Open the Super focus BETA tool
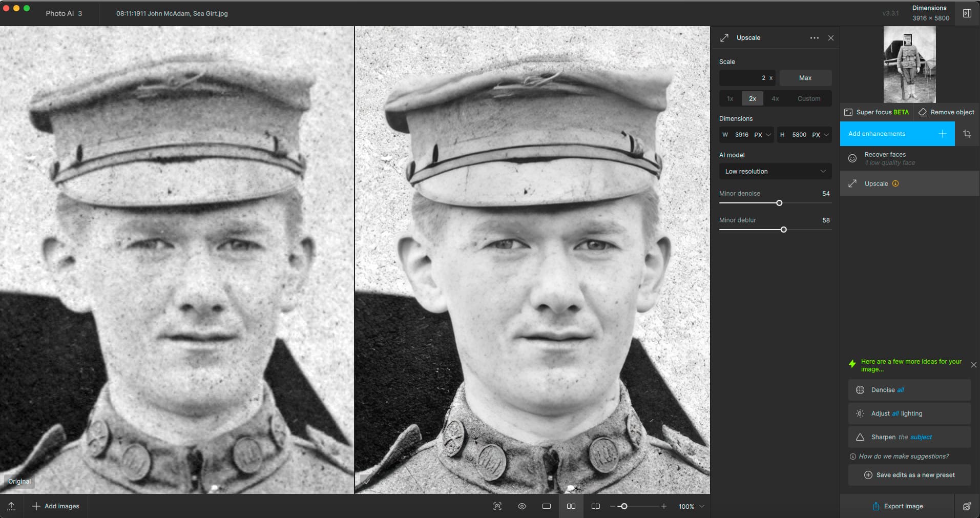This screenshot has width=980, height=518. 877,112
